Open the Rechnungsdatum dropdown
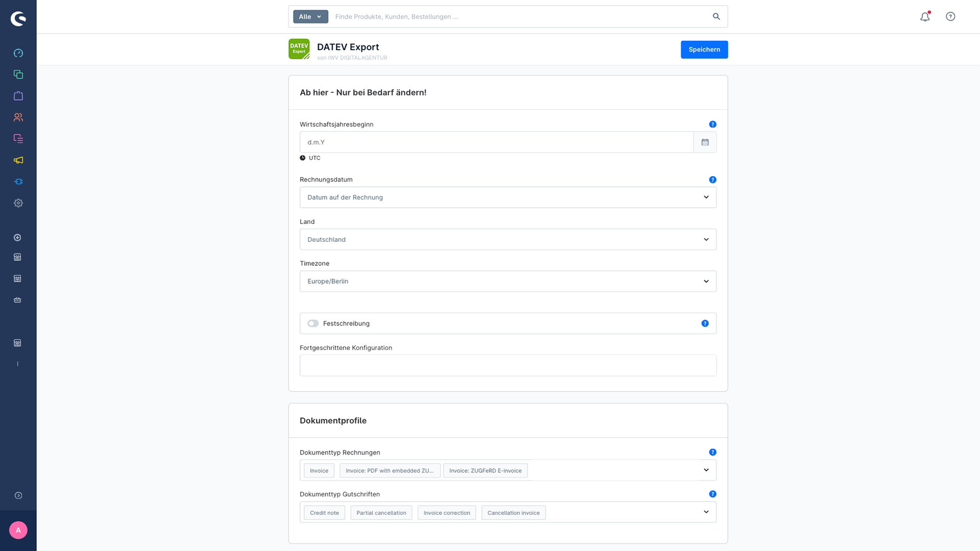The image size is (980, 551). (508, 197)
